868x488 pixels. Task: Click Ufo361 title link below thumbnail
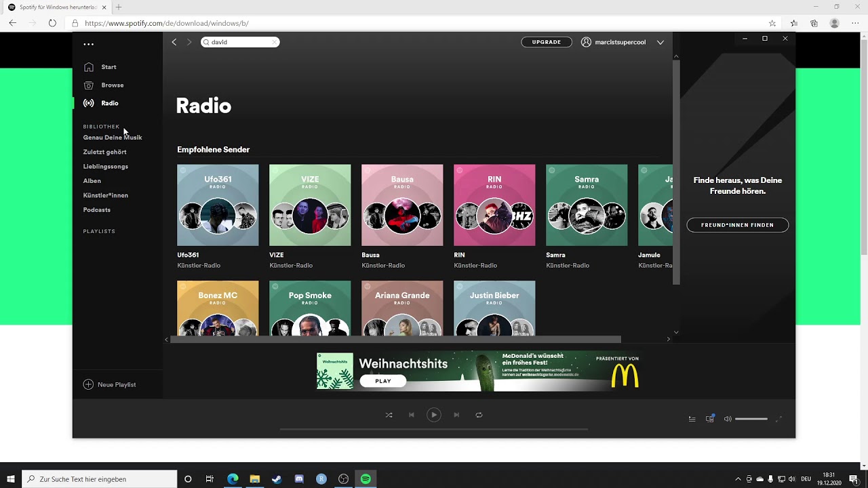coord(188,256)
